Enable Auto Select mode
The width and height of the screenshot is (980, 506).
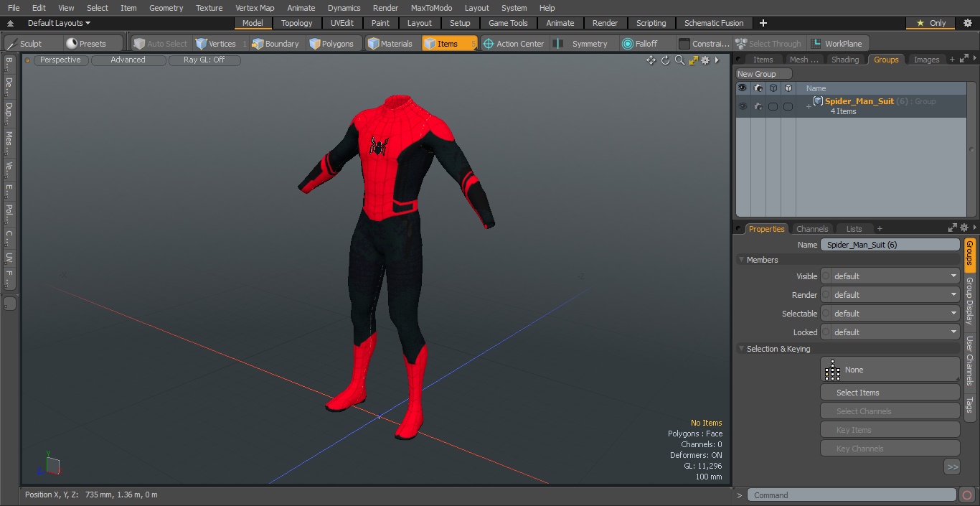pyautogui.click(x=161, y=44)
